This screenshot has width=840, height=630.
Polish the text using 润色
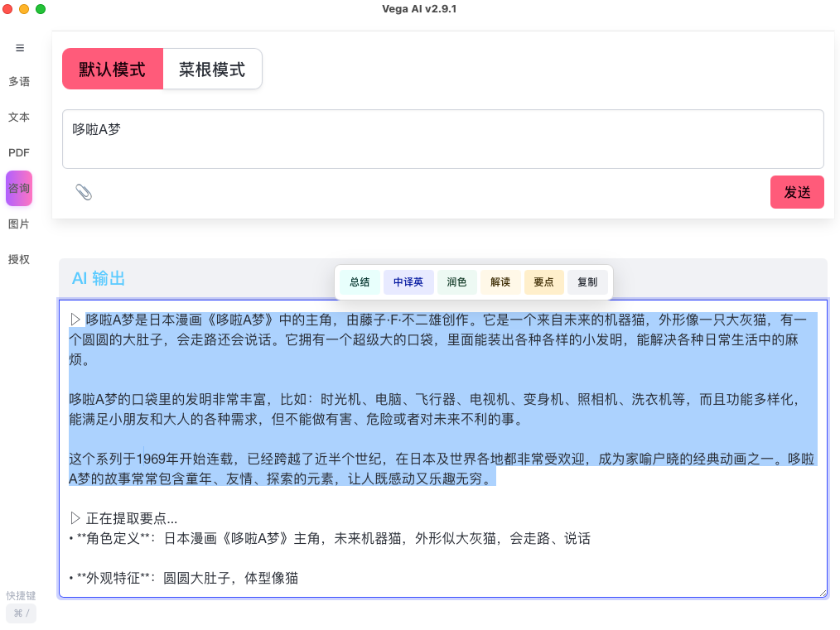coord(456,281)
